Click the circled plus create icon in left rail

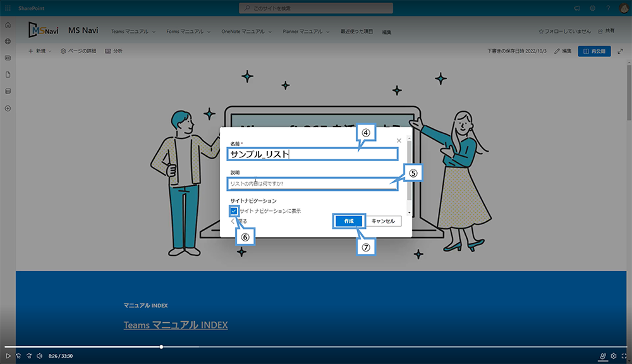point(8,108)
